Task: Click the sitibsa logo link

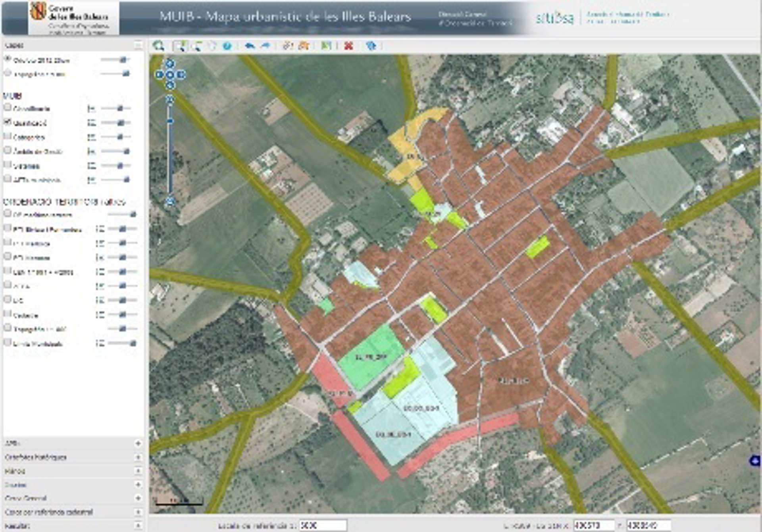Action: pyautogui.click(x=554, y=18)
